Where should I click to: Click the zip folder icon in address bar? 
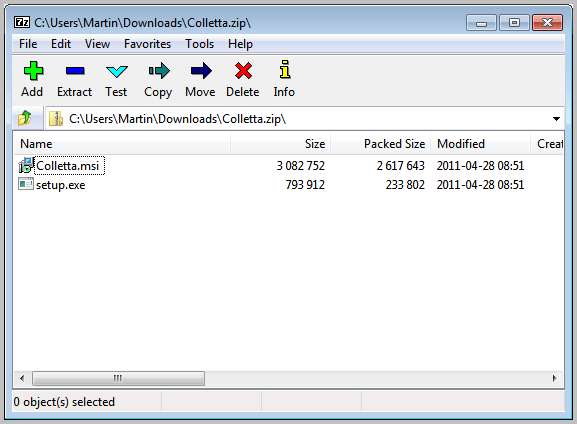click(56, 119)
